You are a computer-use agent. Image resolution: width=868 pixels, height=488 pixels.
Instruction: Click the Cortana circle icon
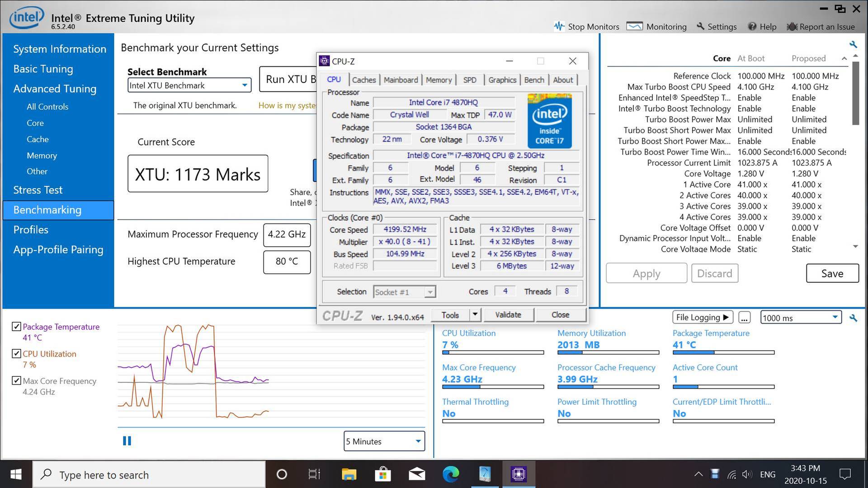click(282, 474)
